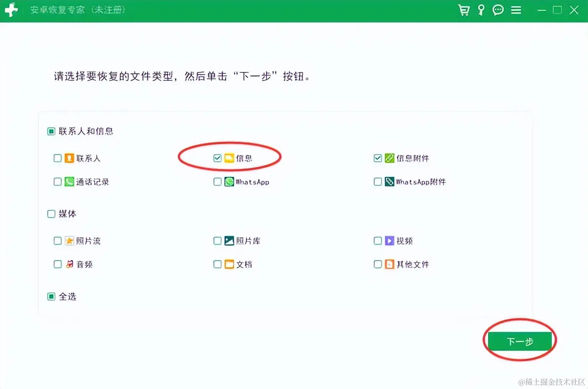Enable the 通话记录 checkbox
Screen dimensions: 588x389
coord(58,182)
